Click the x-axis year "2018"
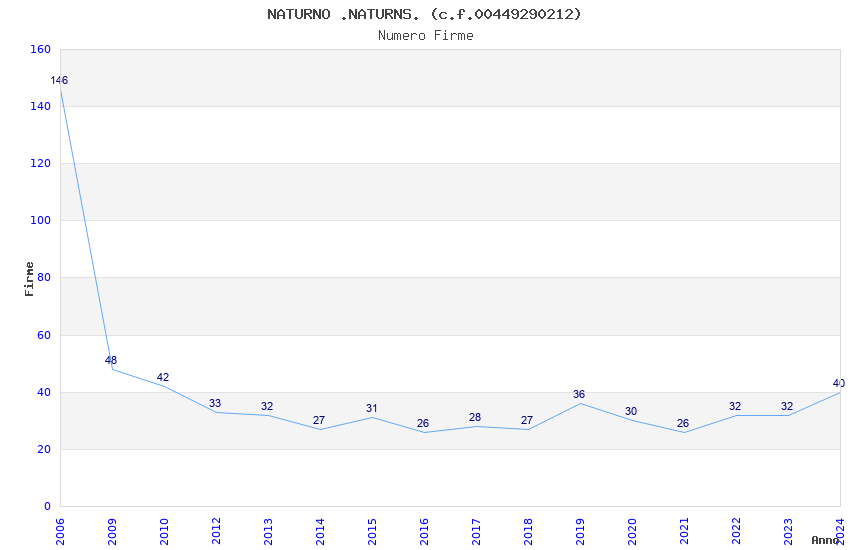Image resolution: width=850 pixels, height=550 pixels. pos(528,531)
